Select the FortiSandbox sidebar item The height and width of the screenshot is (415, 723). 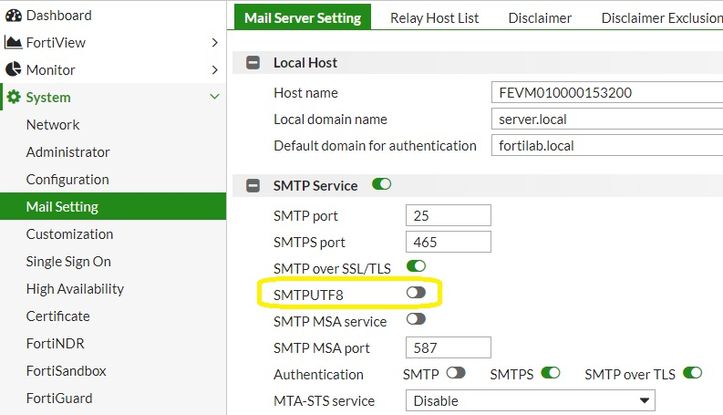pos(66,371)
